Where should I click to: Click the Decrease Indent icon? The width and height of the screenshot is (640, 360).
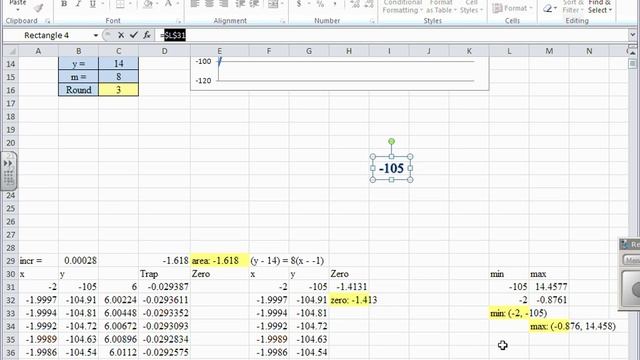click(x=240, y=4)
